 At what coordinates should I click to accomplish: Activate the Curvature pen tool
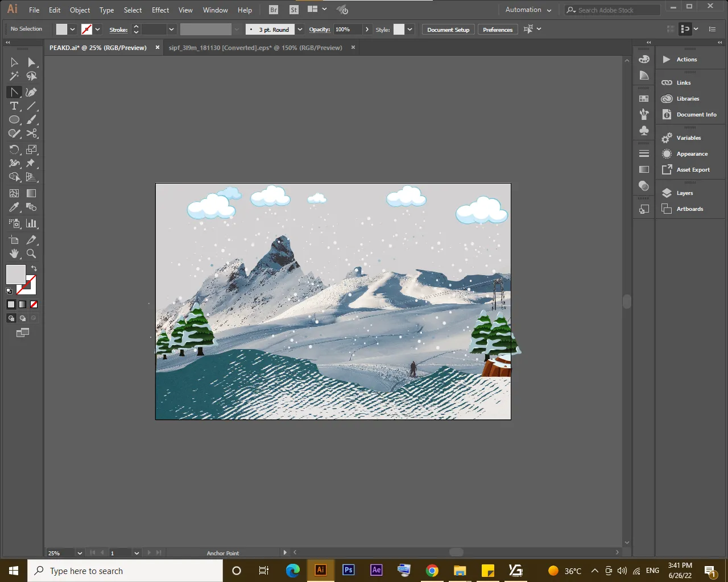click(32, 92)
